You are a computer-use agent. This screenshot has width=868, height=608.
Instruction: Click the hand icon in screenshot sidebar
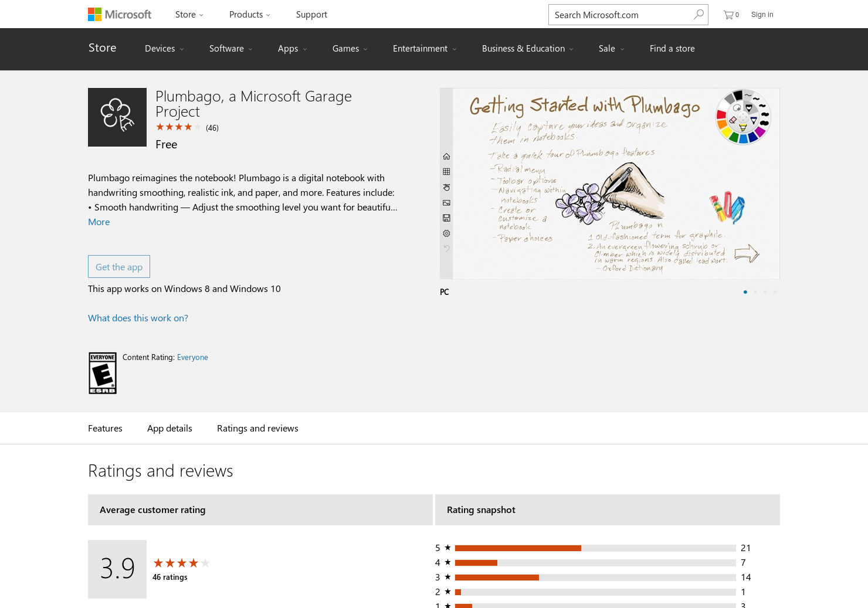coord(446,188)
